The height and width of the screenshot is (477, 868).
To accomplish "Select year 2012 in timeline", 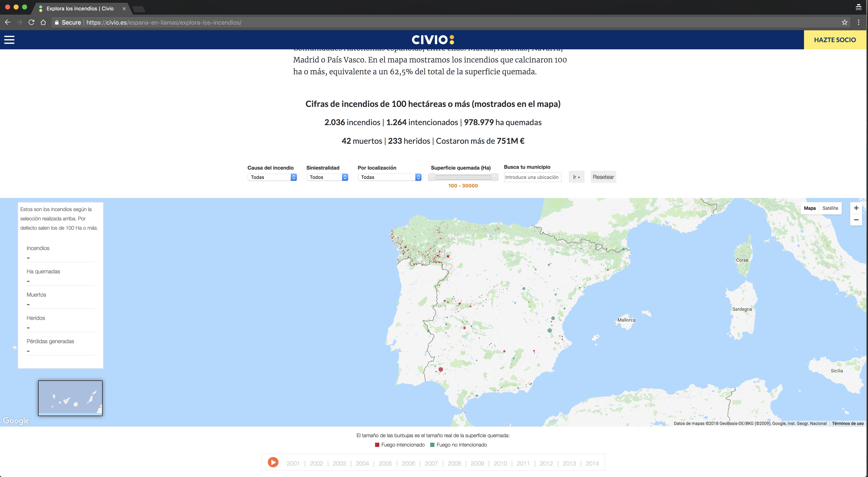I will [546, 463].
